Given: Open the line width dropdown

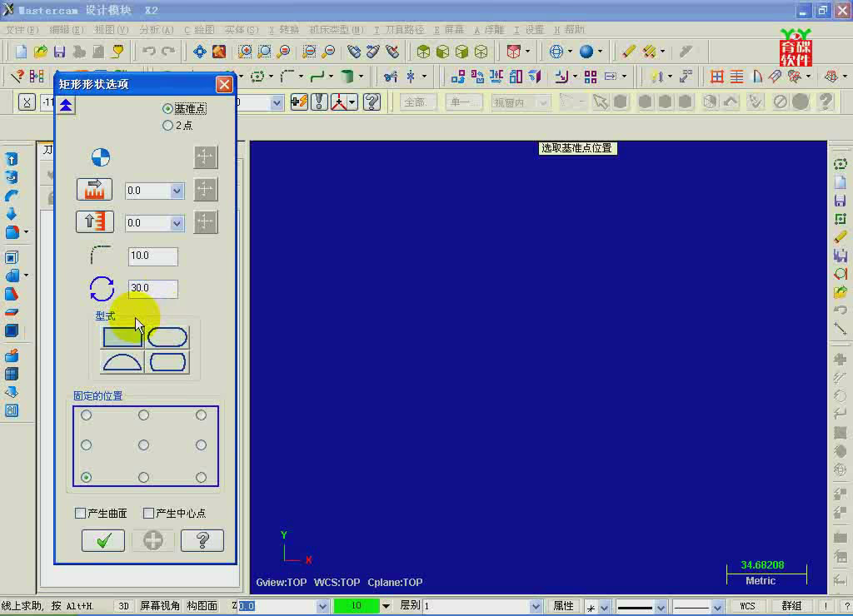Looking at the screenshot, I should (717, 607).
